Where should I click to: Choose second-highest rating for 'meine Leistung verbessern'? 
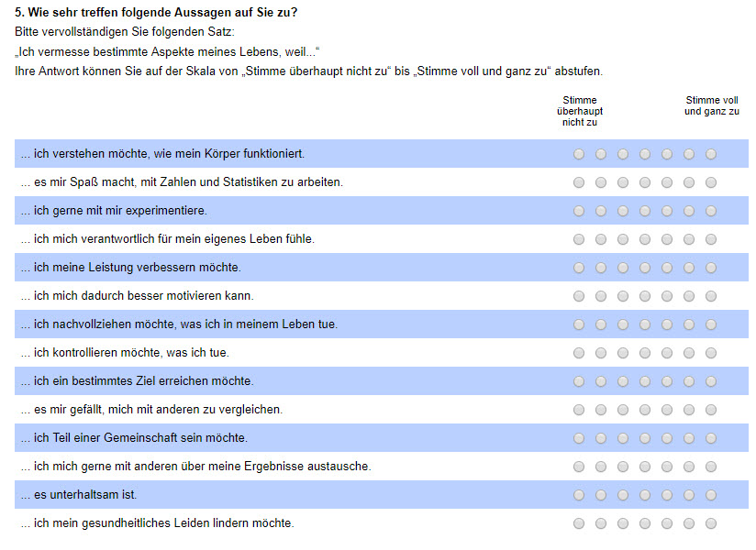(x=689, y=268)
